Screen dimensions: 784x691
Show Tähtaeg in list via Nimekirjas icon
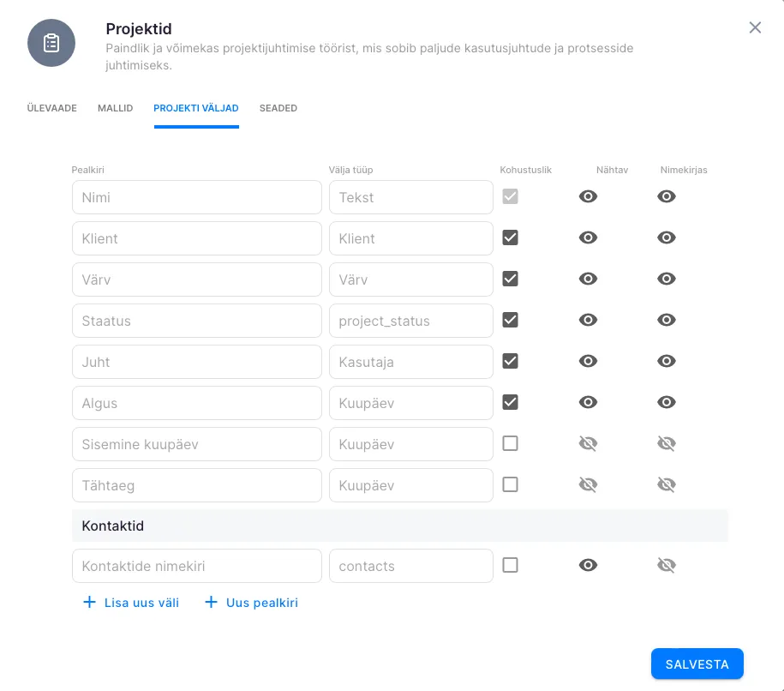(667, 484)
